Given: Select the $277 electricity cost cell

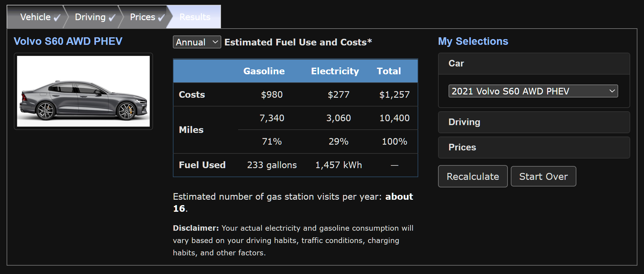Looking at the screenshot, I should (x=339, y=95).
